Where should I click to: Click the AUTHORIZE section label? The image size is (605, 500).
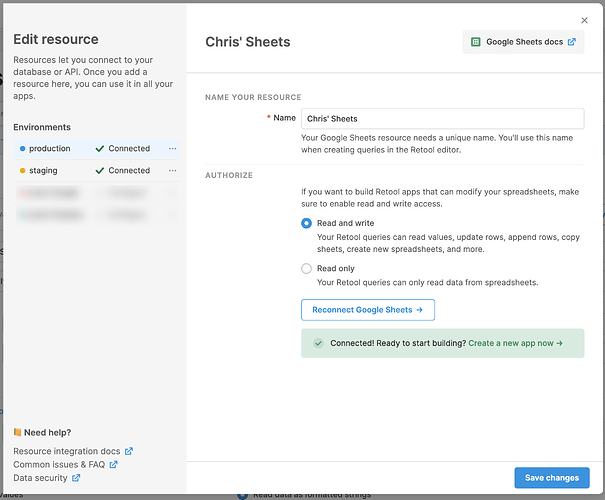click(x=229, y=175)
